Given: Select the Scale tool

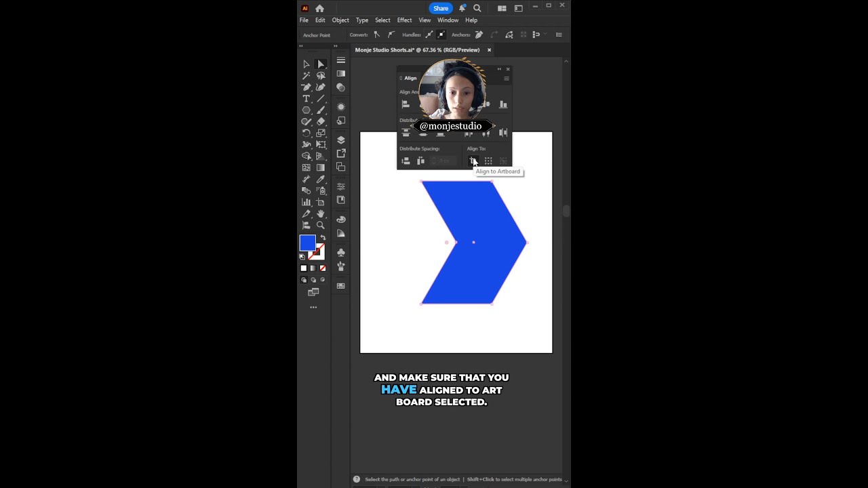Looking at the screenshot, I should point(321,134).
